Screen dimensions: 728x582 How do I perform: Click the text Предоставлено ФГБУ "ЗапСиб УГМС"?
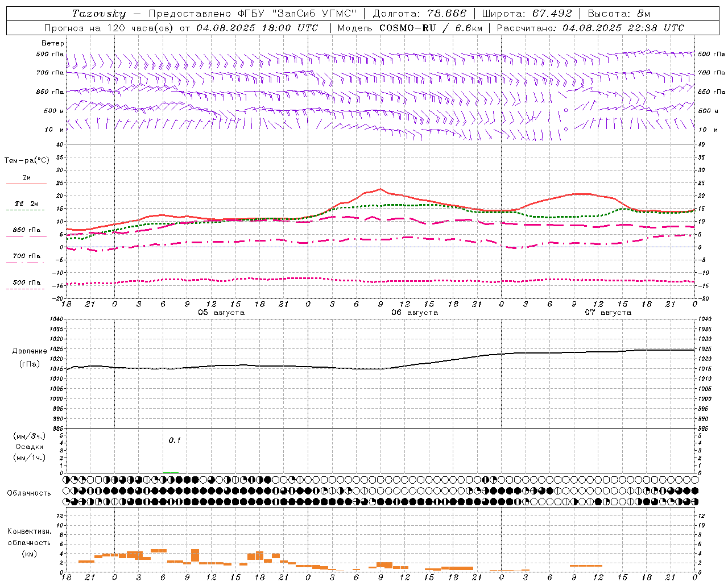click(253, 13)
